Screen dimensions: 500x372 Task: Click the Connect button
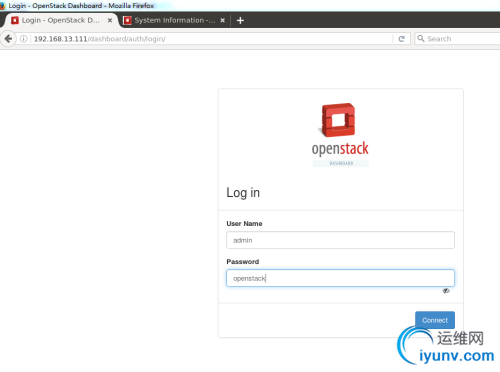coord(435,320)
